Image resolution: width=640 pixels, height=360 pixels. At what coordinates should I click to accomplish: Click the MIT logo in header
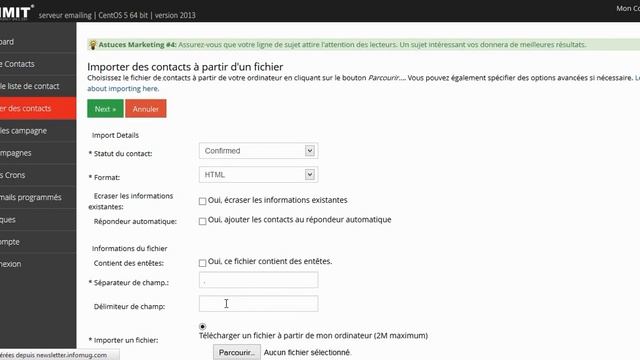pos(16,12)
